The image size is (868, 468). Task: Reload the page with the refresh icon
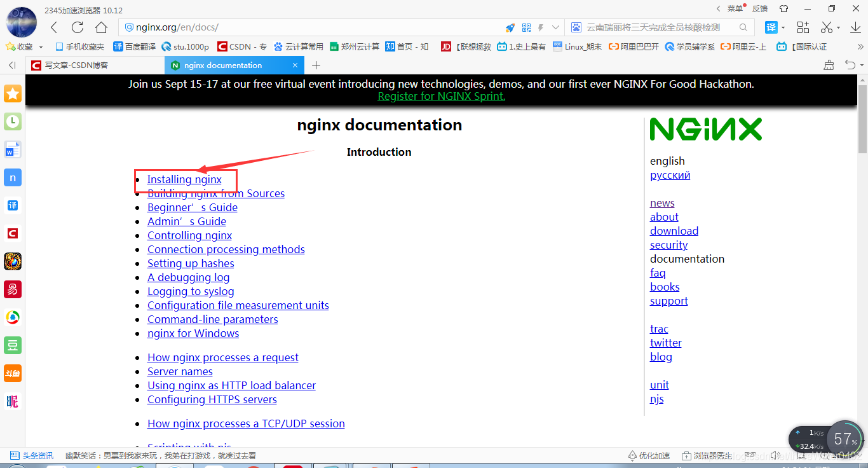78,27
